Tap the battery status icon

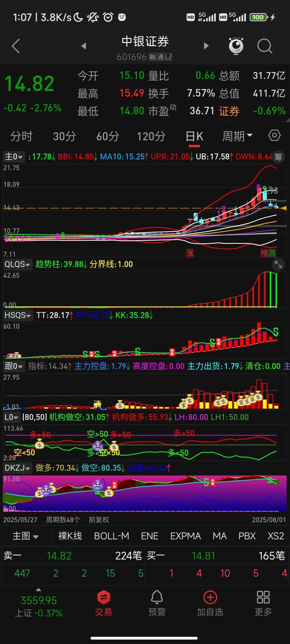(259, 17)
